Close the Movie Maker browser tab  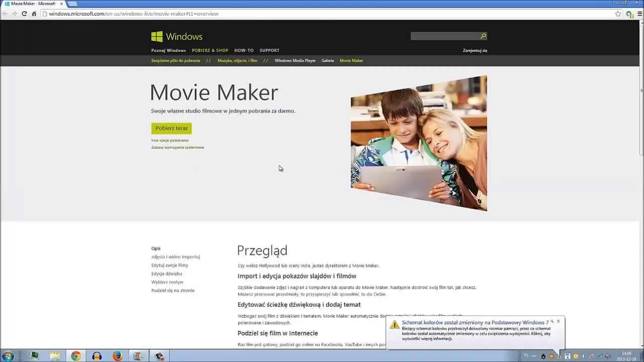click(x=61, y=4)
